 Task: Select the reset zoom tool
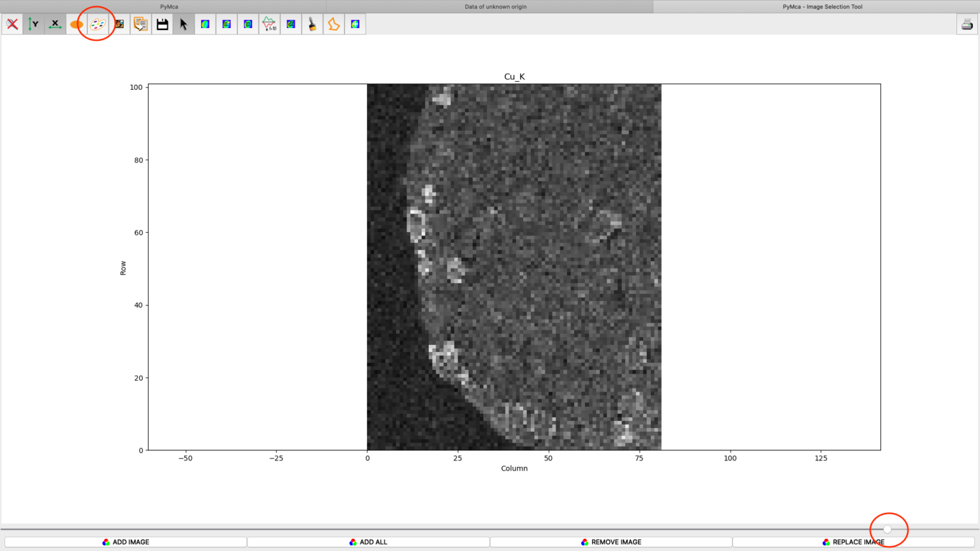11,24
